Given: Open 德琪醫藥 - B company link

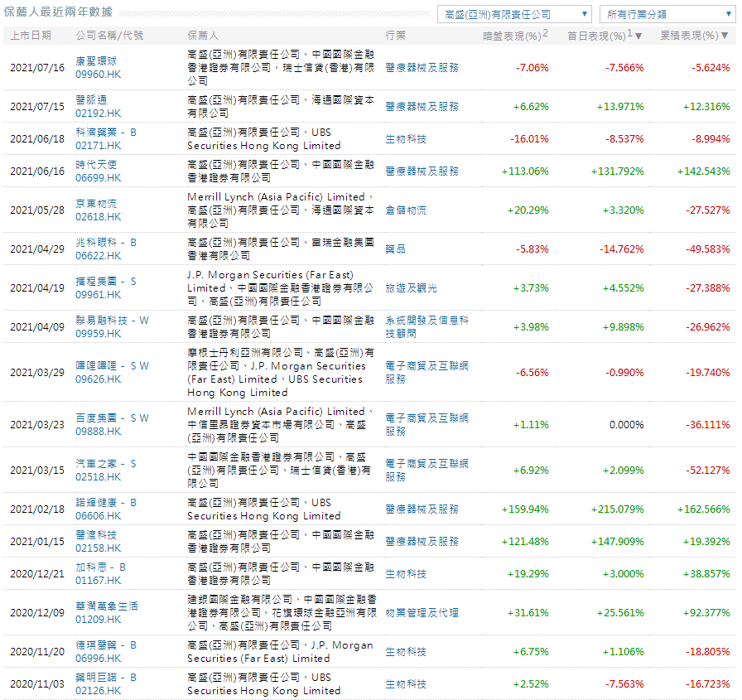Looking at the screenshot, I should click(106, 645).
